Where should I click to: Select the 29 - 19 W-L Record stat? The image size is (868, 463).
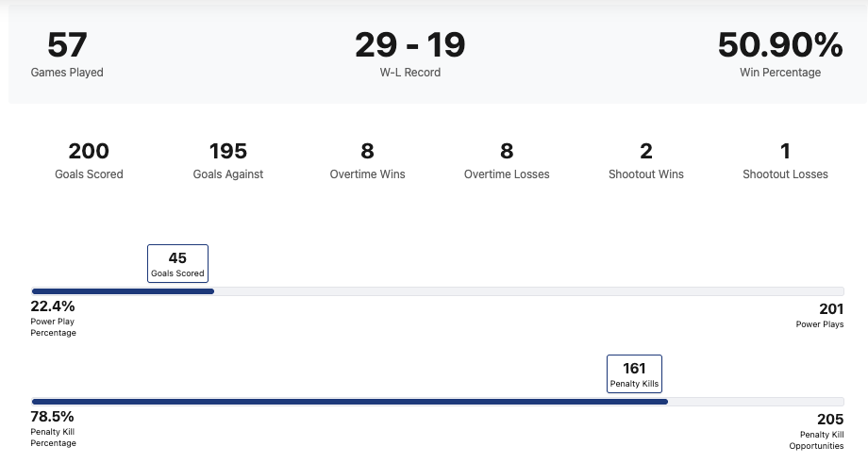(x=409, y=45)
